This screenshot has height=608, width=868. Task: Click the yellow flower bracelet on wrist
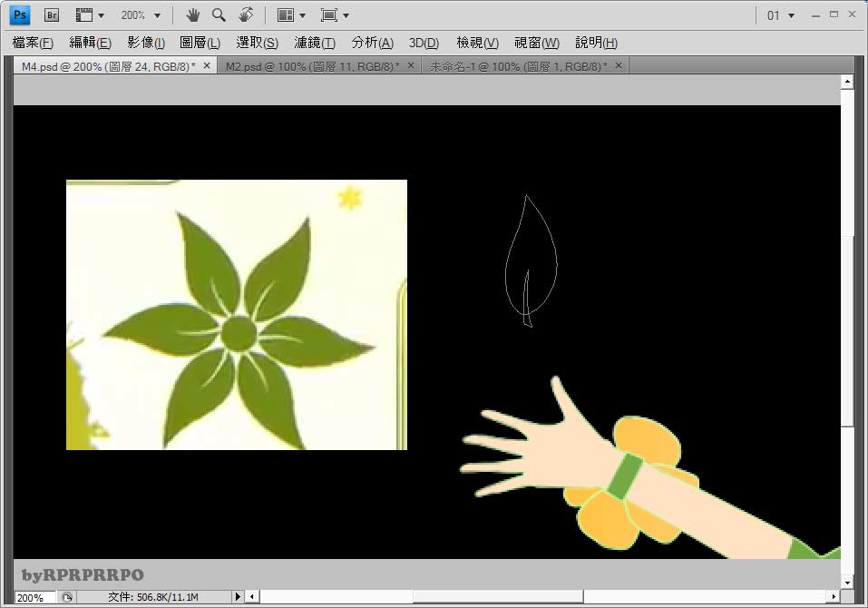[631, 482]
